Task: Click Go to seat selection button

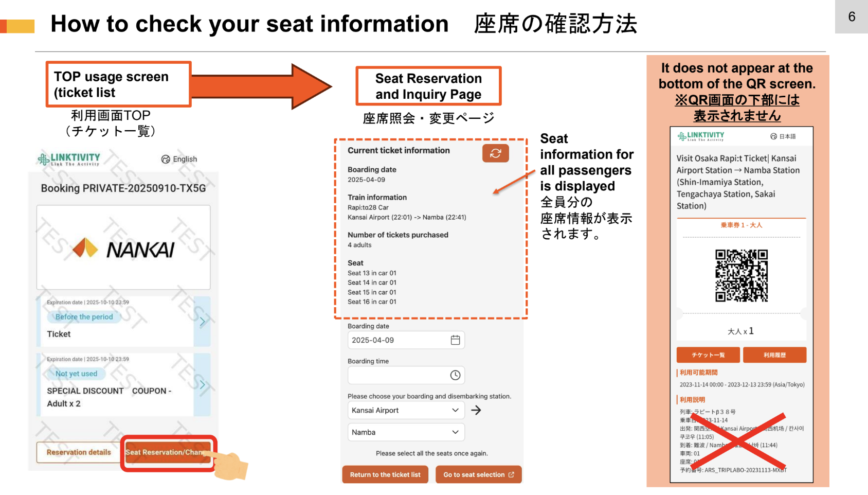Action: coord(478,474)
